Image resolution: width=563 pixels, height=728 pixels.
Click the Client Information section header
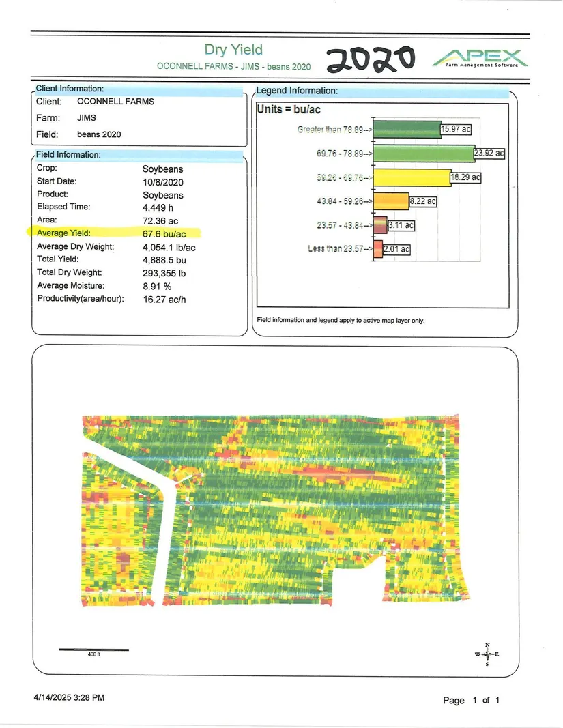click(x=70, y=89)
